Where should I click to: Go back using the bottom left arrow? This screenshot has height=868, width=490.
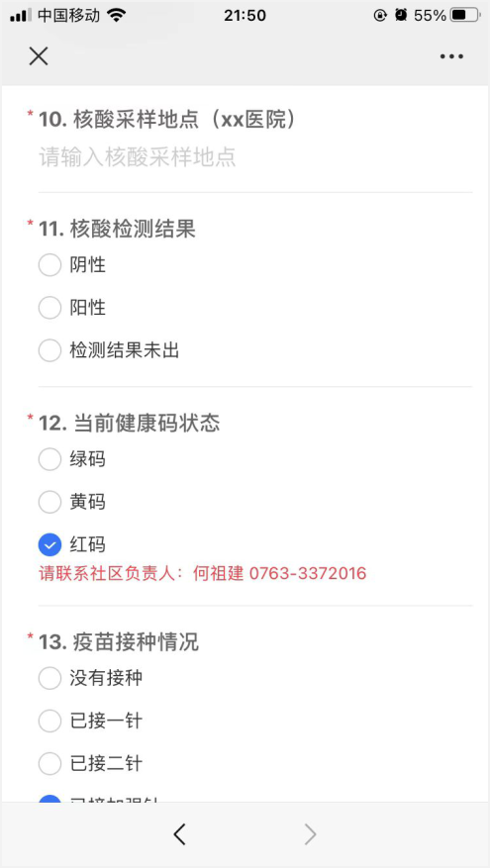click(x=179, y=834)
